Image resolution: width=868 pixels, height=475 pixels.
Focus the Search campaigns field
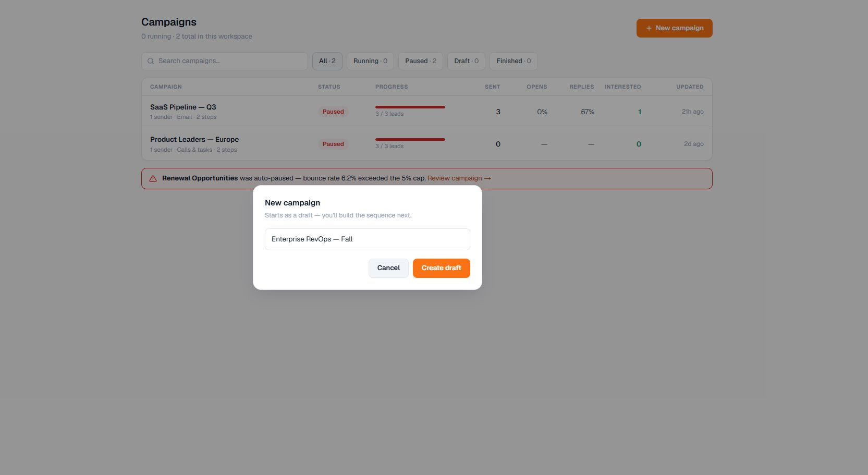tap(225, 61)
